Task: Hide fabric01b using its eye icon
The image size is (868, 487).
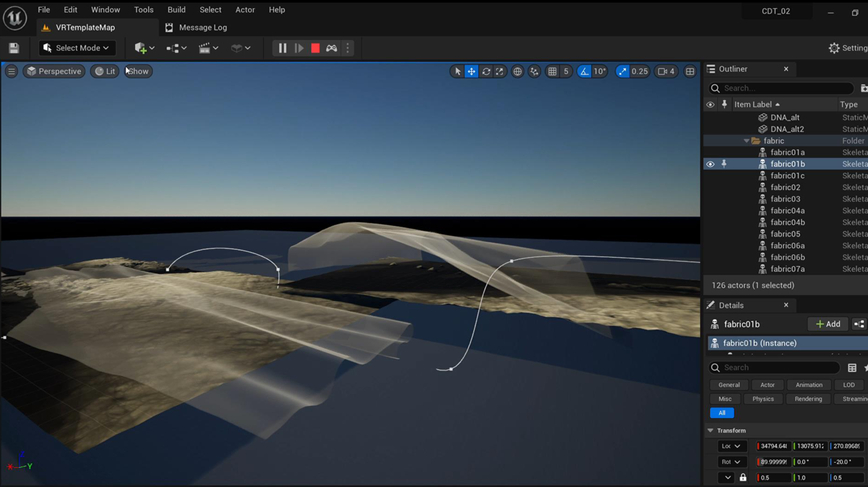Action: [710, 164]
